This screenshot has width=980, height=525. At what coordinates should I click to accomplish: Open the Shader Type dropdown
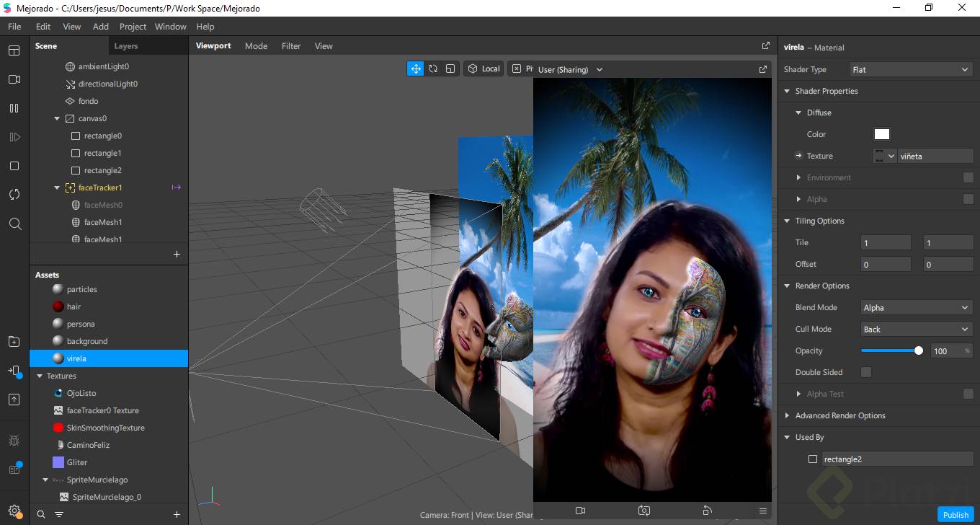911,69
